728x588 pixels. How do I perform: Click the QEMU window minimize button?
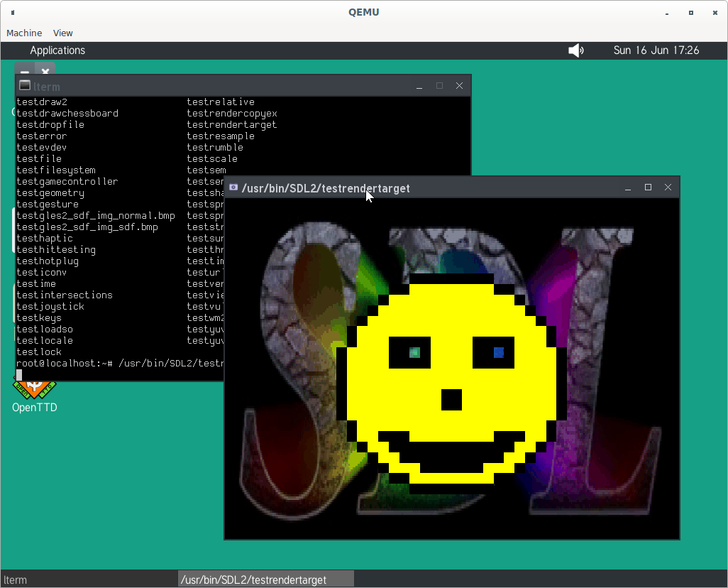click(x=667, y=13)
